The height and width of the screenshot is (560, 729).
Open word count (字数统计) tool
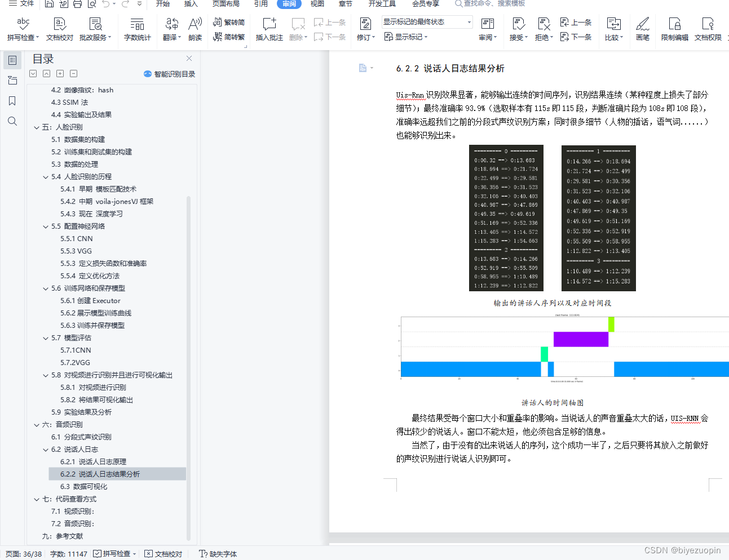click(x=137, y=29)
